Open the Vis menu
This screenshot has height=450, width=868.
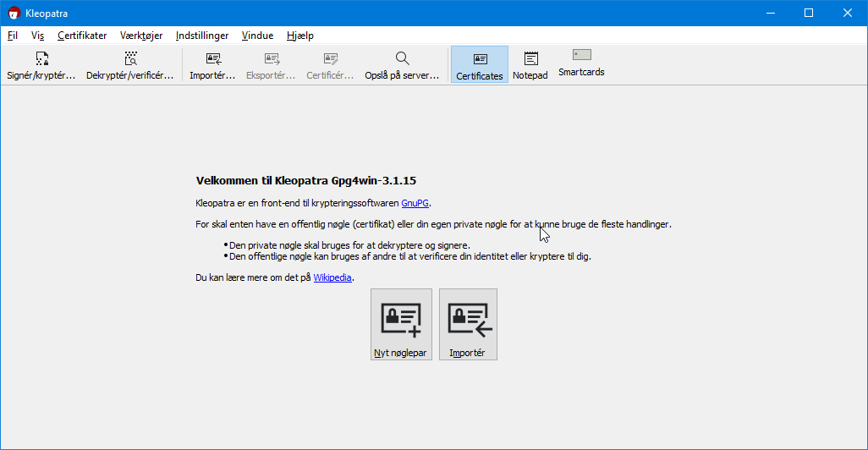pos(37,36)
